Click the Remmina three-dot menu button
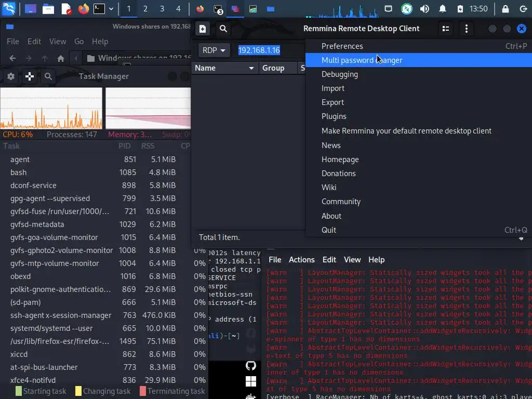Viewport: 532px width, 399px height. (467, 29)
